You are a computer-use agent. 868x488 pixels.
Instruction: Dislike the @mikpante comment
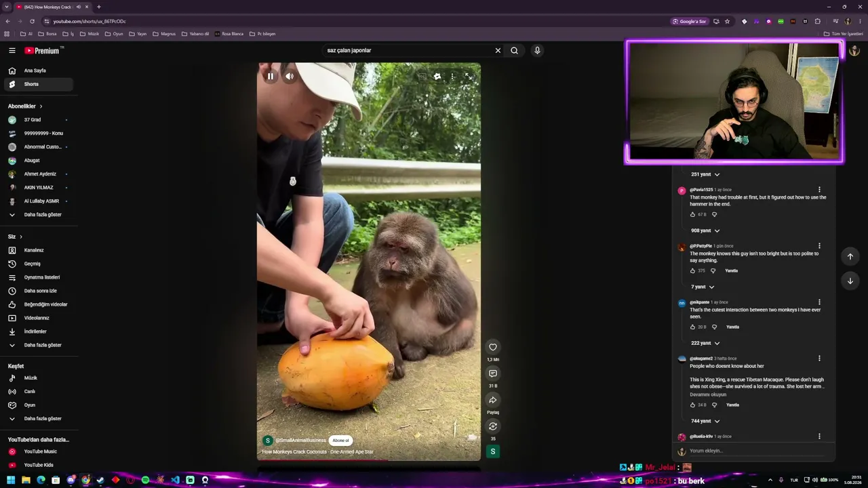(714, 327)
